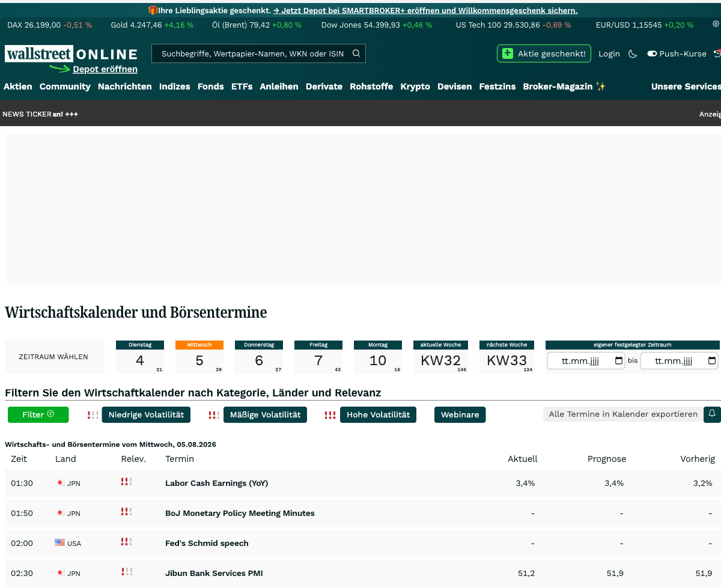Select nächste Woche KW33 tab
The width and height of the screenshot is (721, 588).
point(507,357)
